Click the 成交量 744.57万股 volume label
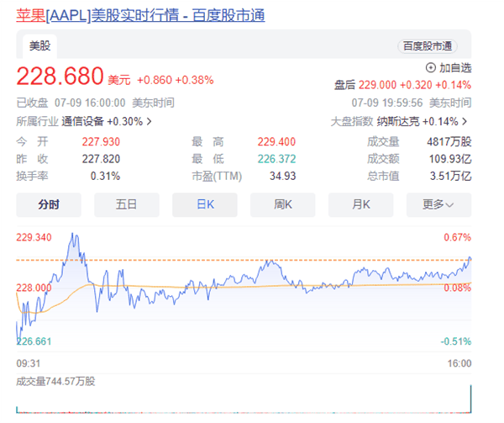 (x=56, y=381)
